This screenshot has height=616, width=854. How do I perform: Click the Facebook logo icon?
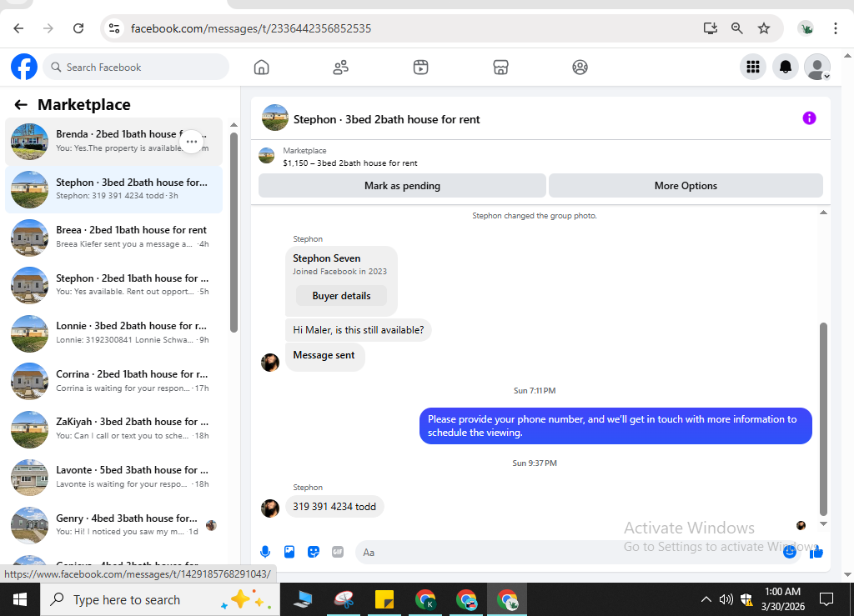(x=24, y=67)
